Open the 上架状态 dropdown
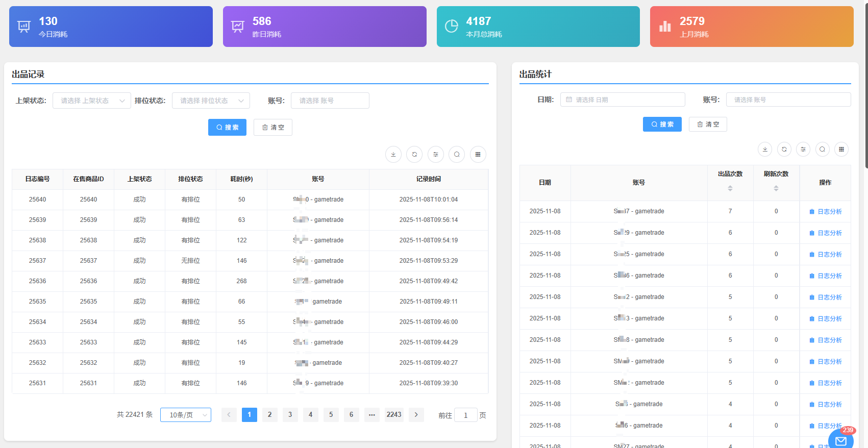 (x=92, y=101)
